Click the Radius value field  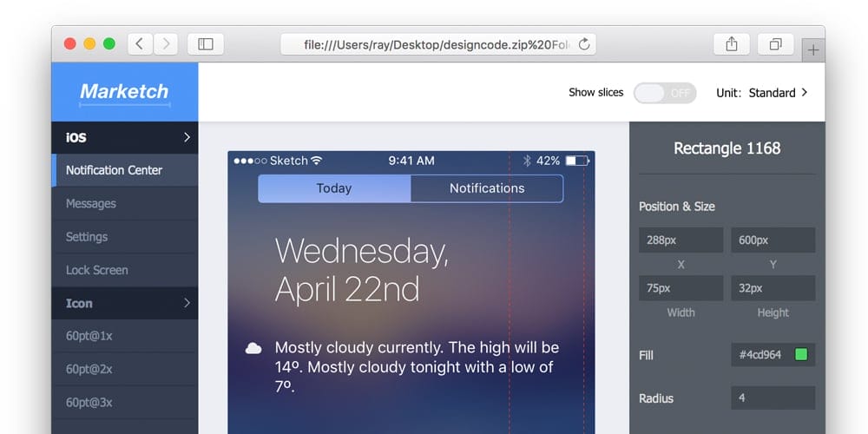pyautogui.click(x=773, y=398)
